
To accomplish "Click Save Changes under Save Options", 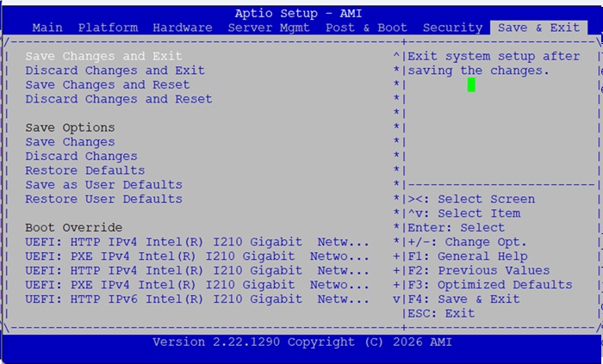I will pyautogui.click(x=70, y=142).
